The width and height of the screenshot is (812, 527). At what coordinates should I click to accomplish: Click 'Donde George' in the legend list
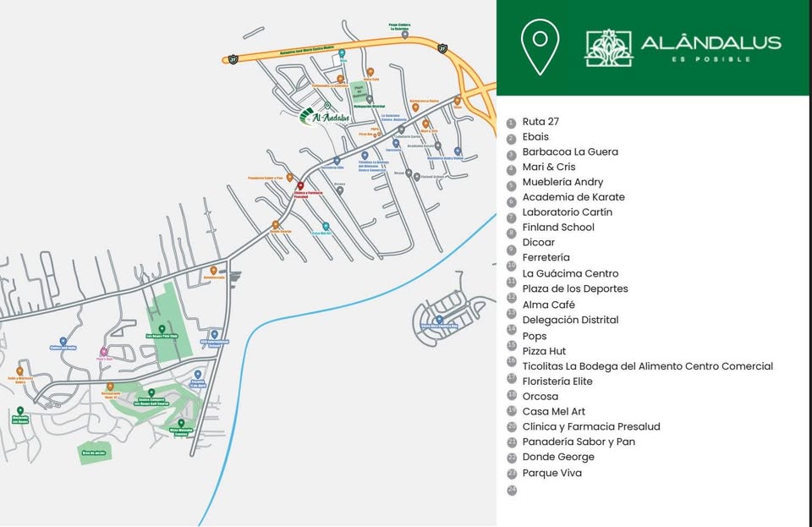point(558,457)
